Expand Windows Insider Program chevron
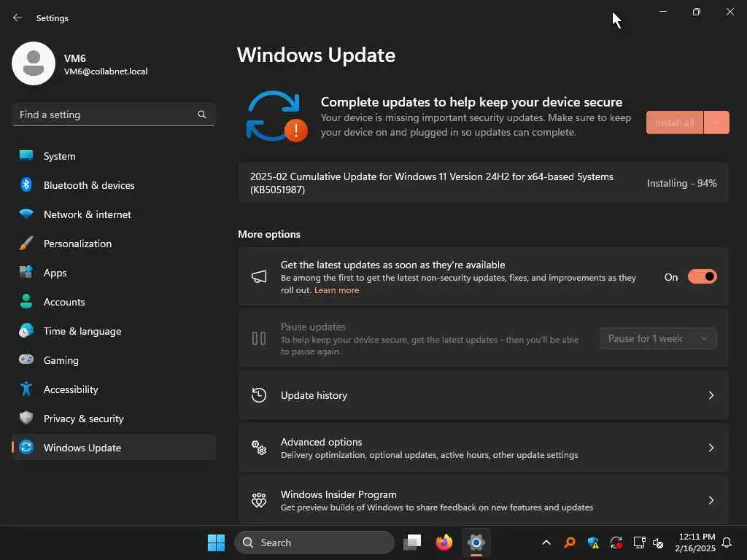The width and height of the screenshot is (747, 560). 711,500
